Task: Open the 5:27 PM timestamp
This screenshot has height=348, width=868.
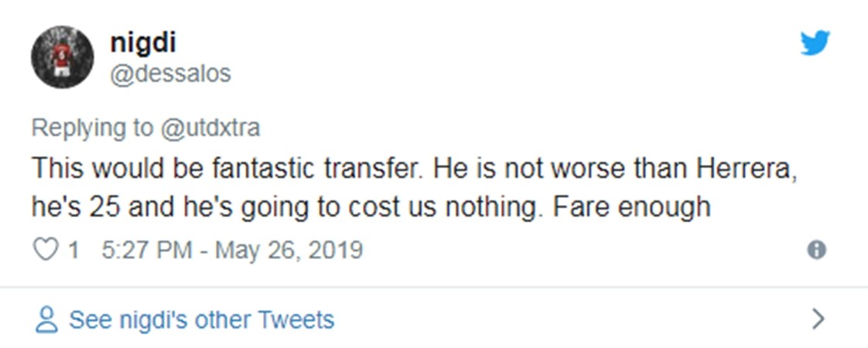Action: (148, 251)
